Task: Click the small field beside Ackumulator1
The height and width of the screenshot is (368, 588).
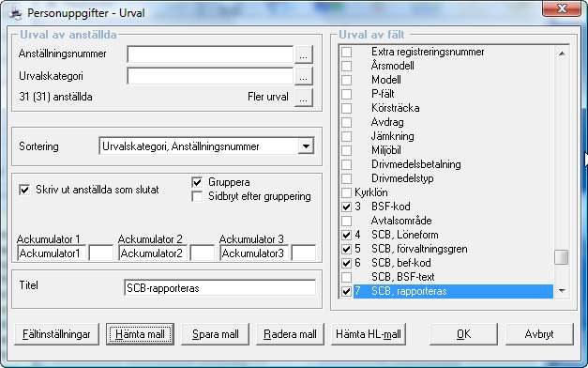Action: [x=101, y=253]
